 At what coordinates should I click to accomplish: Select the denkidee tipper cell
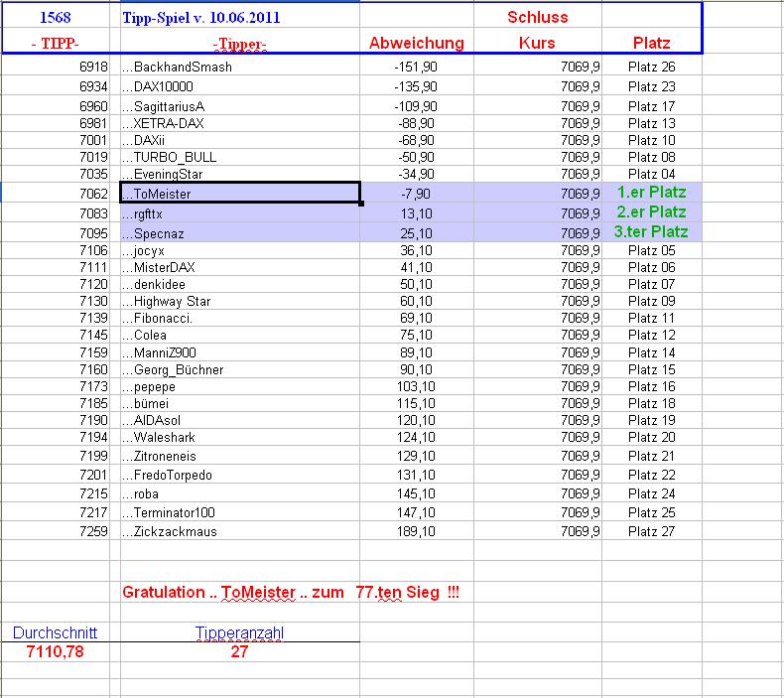tap(240, 284)
